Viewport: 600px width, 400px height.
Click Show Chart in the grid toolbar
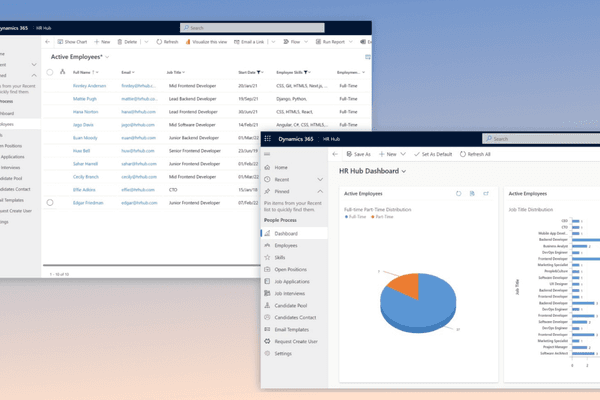point(72,42)
